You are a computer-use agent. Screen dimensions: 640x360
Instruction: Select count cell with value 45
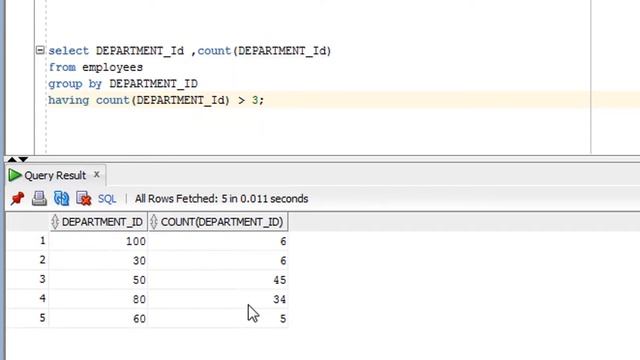tap(218, 280)
